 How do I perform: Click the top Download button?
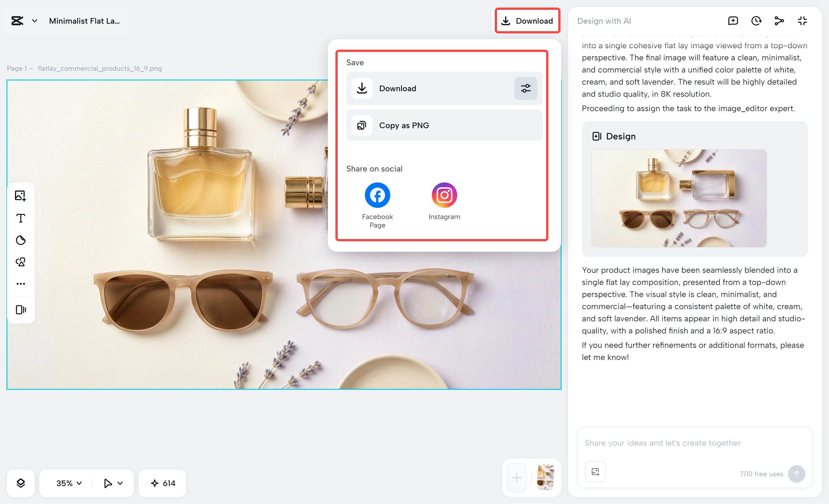pyautogui.click(x=527, y=21)
